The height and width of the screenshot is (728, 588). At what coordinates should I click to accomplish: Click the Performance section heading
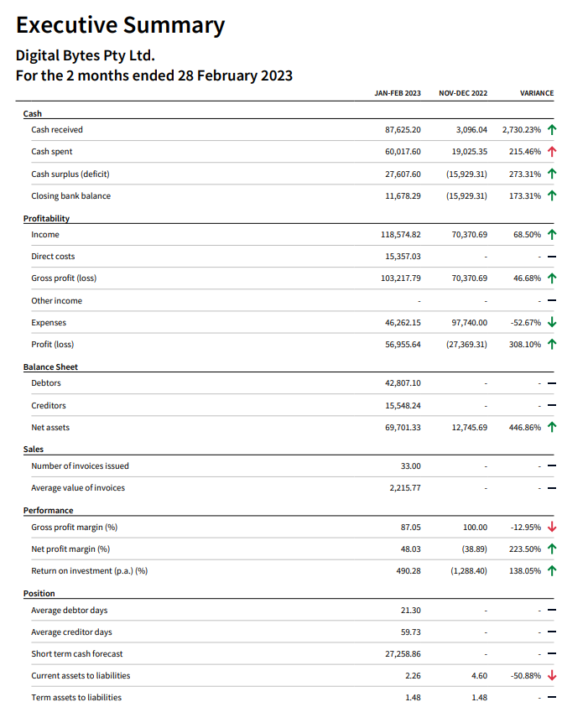tap(49, 510)
